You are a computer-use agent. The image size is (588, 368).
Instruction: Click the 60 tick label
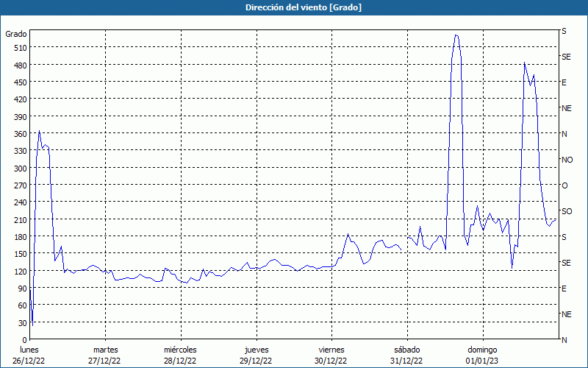[23, 305]
